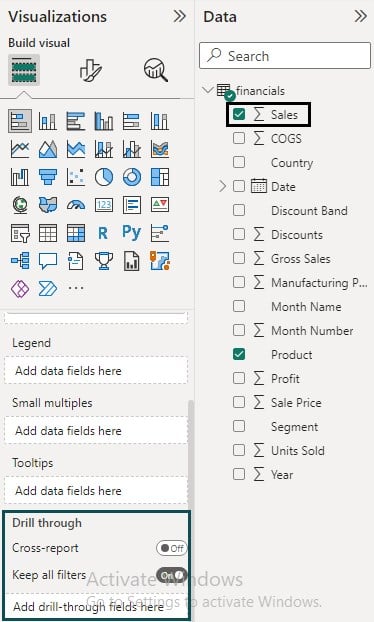
Task: Select the Smart narrative visual
Action: (x=76, y=261)
